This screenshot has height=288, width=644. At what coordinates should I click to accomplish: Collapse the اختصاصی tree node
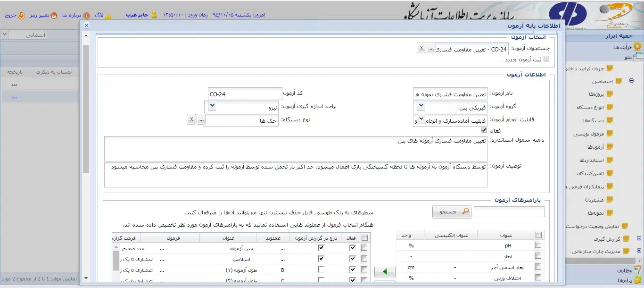coord(632,81)
